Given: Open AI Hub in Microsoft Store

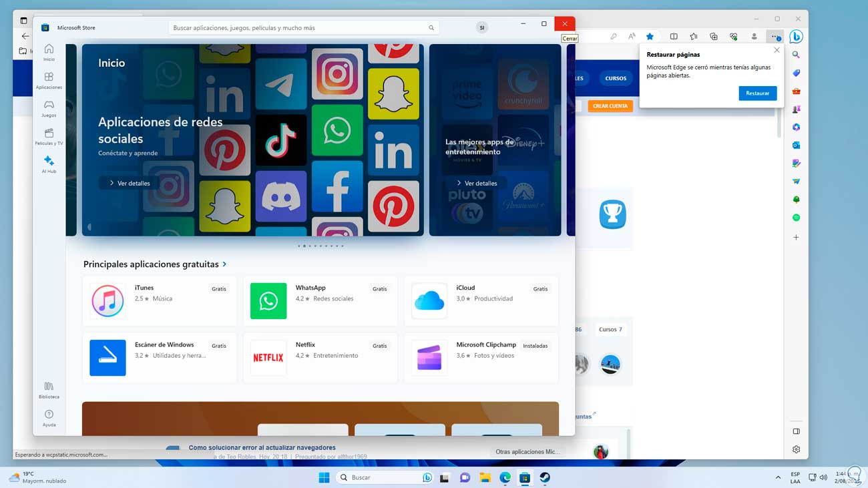Looking at the screenshot, I should click(x=49, y=165).
